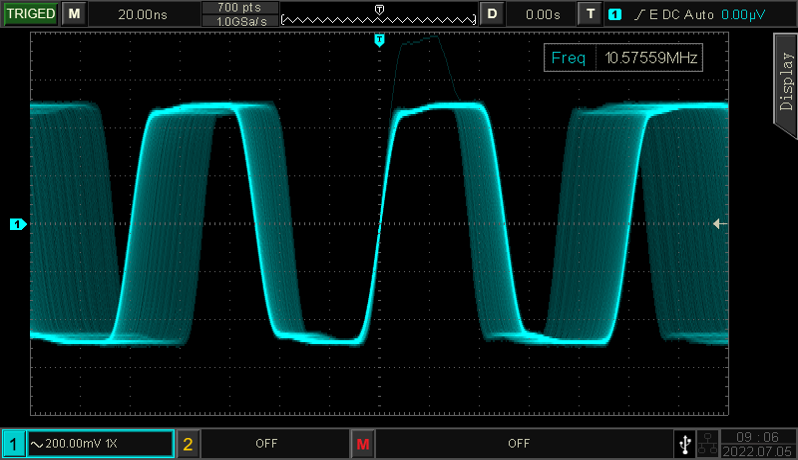Select the D delay icon

[491, 14]
